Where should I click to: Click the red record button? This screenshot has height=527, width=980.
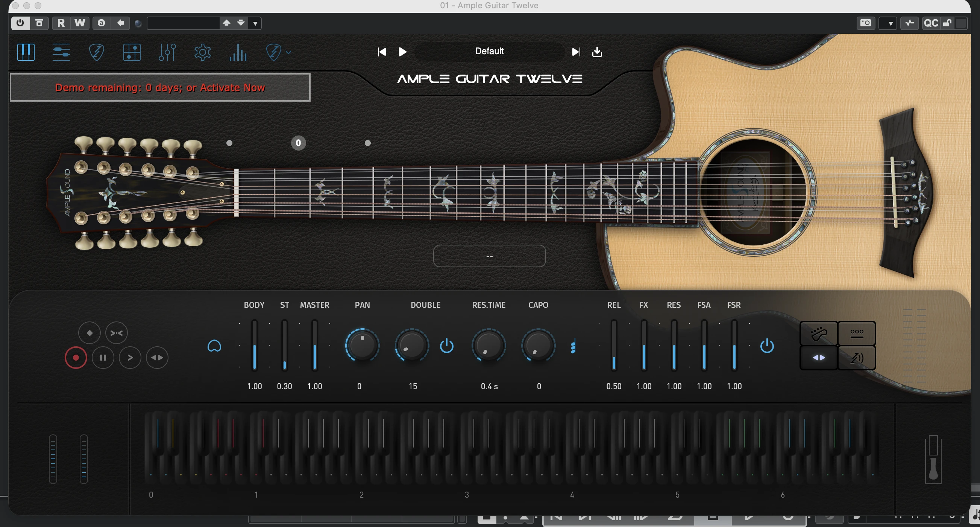[x=76, y=358]
